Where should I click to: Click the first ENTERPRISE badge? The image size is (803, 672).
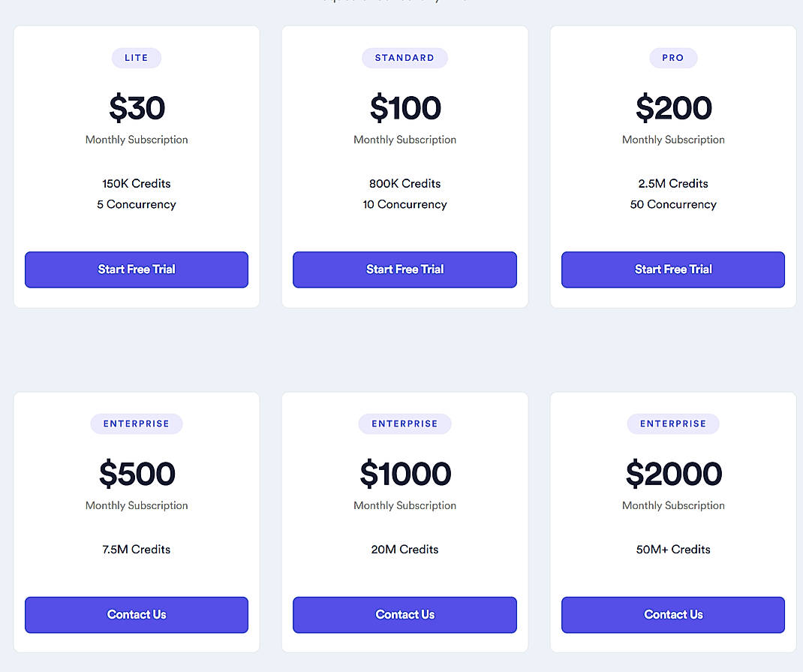pos(136,423)
